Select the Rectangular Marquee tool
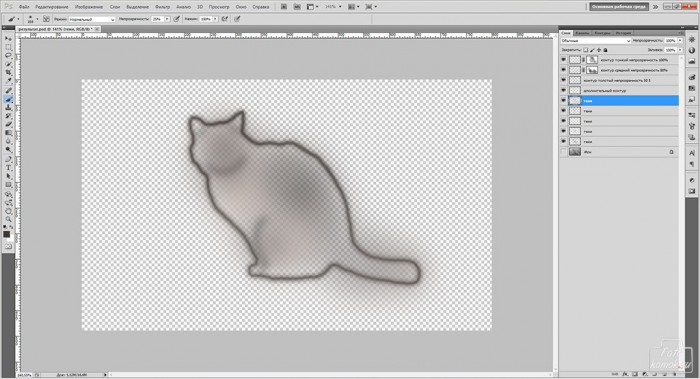 pos(8,48)
